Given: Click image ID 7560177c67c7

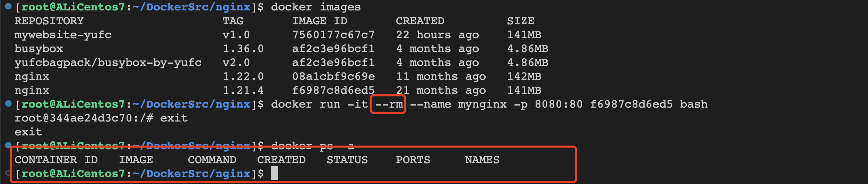Looking at the screenshot, I should click(x=333, y=35).
